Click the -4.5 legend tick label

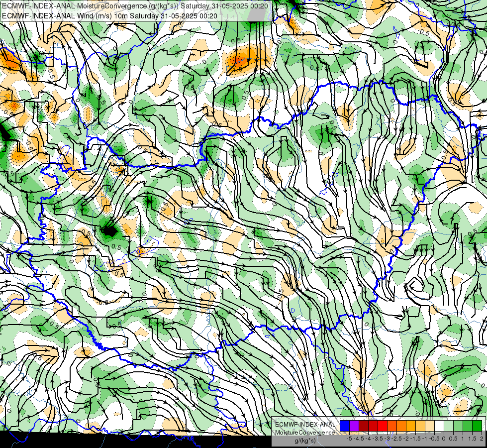(359, 439)
